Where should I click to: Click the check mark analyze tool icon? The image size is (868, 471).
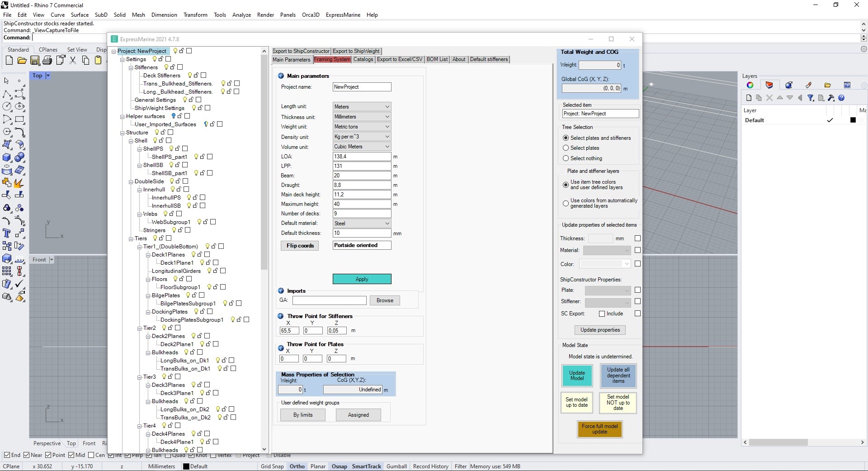[19, 284]
